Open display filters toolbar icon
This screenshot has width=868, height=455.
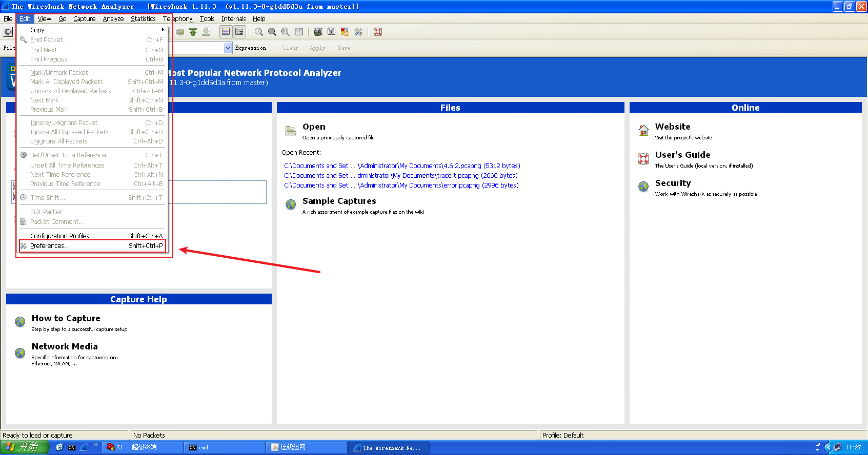(x=332, y=32)
